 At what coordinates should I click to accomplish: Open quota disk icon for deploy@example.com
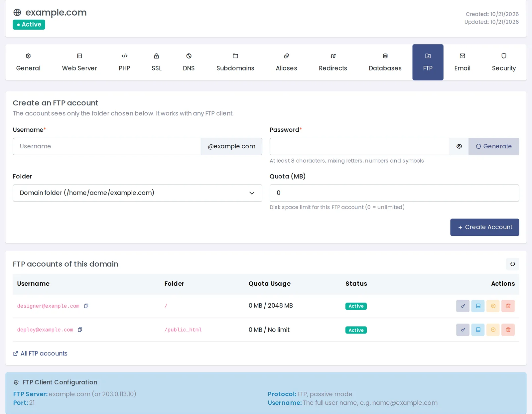tap(478, 330)
